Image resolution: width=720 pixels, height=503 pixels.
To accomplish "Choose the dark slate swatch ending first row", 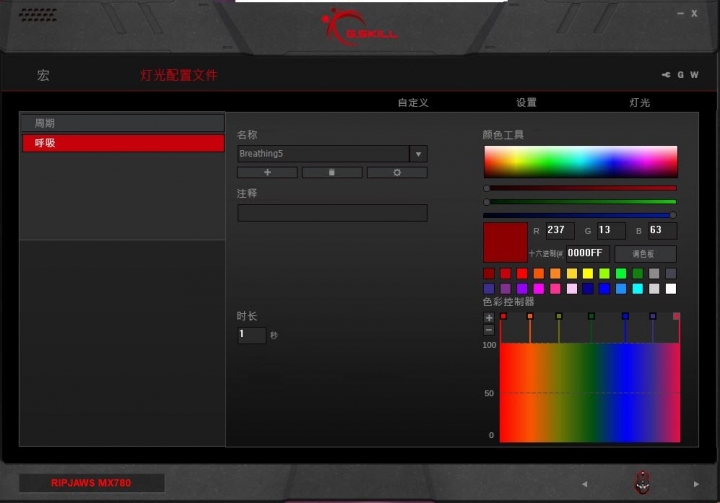I will pos(671,274).
